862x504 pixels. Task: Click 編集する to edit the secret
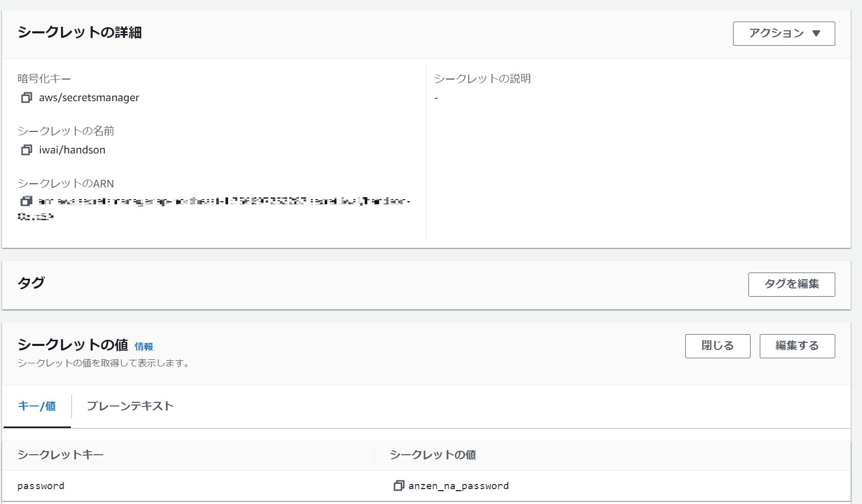point(797,346)
